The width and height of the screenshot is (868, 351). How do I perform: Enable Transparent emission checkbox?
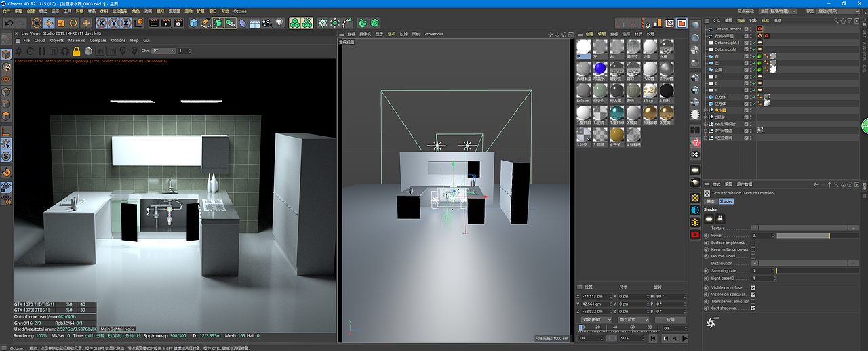click(x=753, y=302)
